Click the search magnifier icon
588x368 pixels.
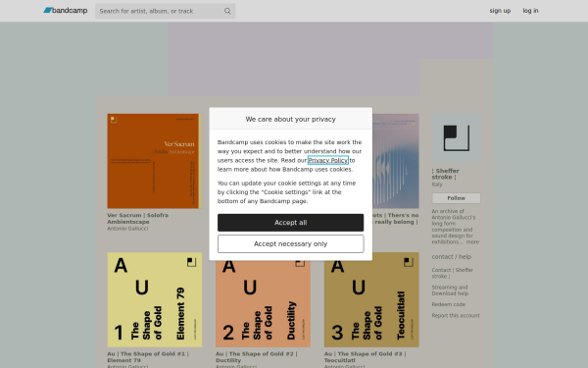point(227,11)
